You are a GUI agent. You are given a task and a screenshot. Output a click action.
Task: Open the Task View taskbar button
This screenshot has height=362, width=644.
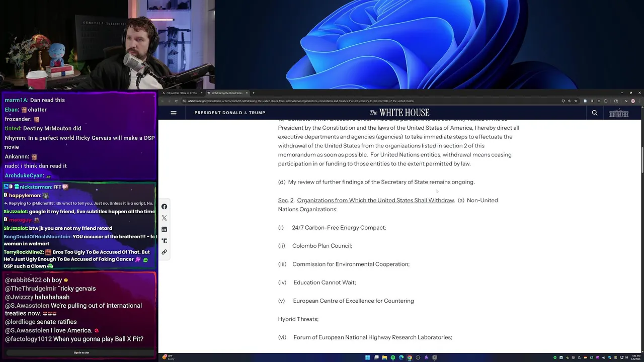coord(376,357)
